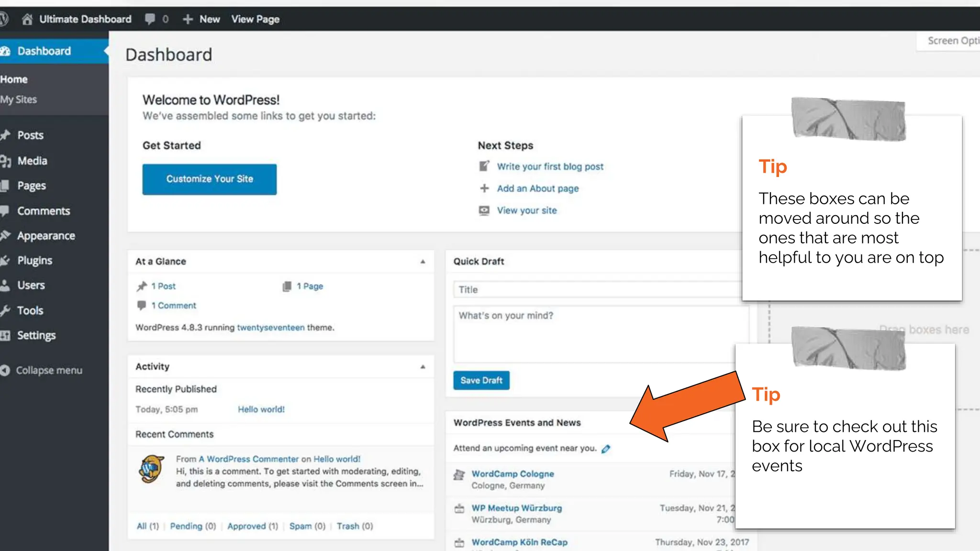This screenshot has width=980, height=551.
Task: Filter comments by Trash (0)
Action: pyautogui.click(x=355, y=526)
